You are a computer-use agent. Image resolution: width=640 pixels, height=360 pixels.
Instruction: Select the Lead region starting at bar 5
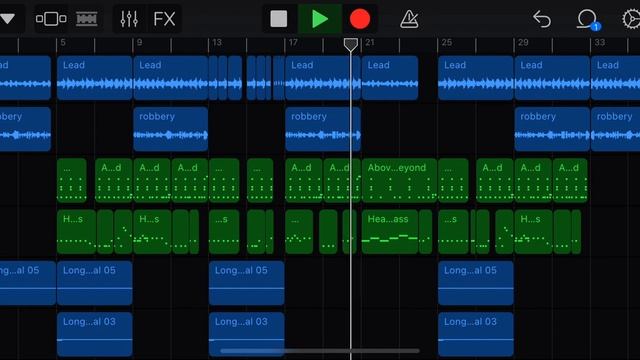[x=95, y=78]
